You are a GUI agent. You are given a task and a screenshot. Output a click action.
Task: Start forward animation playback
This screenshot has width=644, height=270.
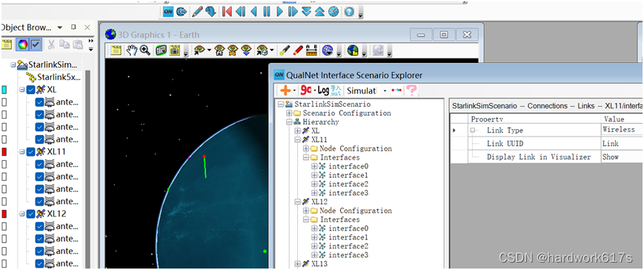point(280,12)
